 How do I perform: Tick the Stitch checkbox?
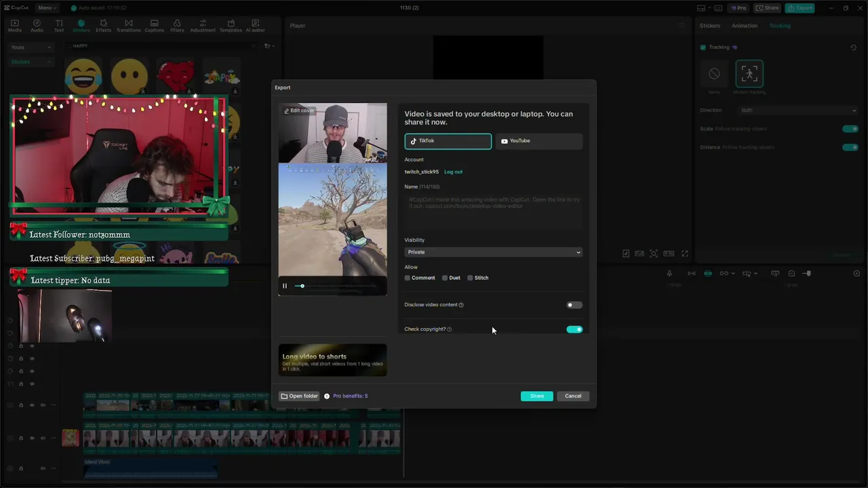[x=470, y=278]
